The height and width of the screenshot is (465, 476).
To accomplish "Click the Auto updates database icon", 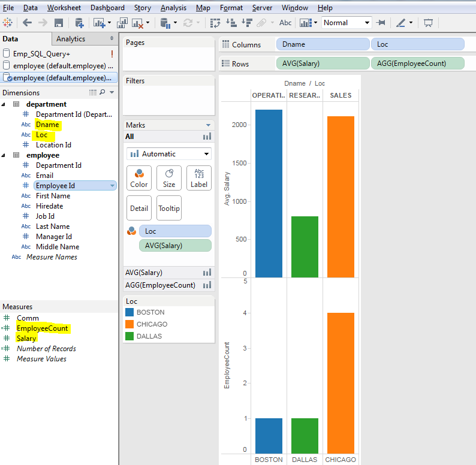I will (165, 23).
